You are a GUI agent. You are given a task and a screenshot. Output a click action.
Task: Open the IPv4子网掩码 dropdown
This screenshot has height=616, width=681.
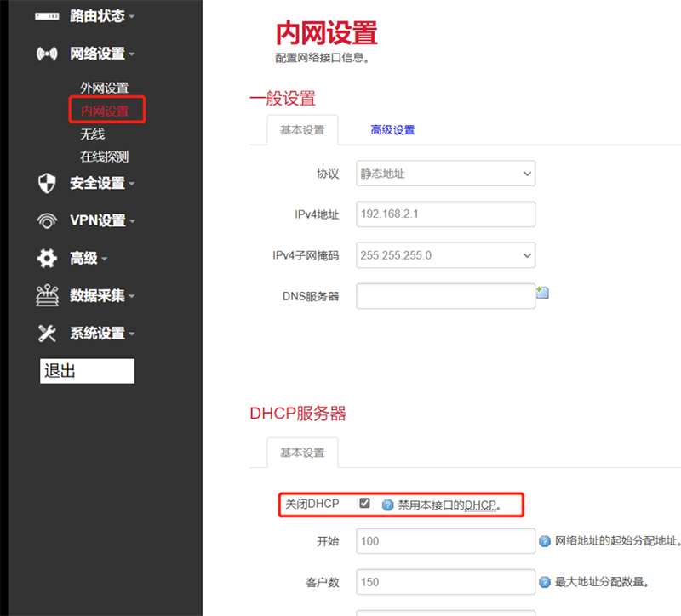pyautogui.click(x=445, y=254)
